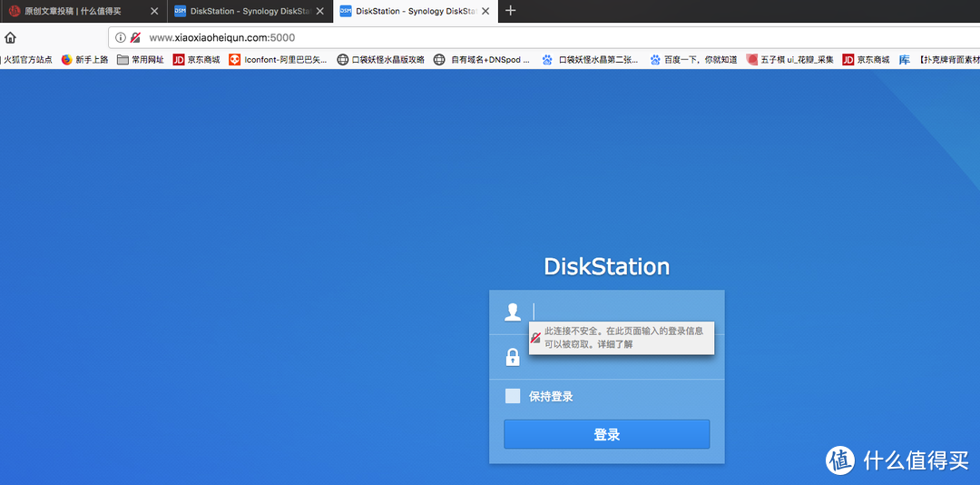Click the insecure connection lock icon
This screenshot has height=485, width=980.
[x=135, y=37]
